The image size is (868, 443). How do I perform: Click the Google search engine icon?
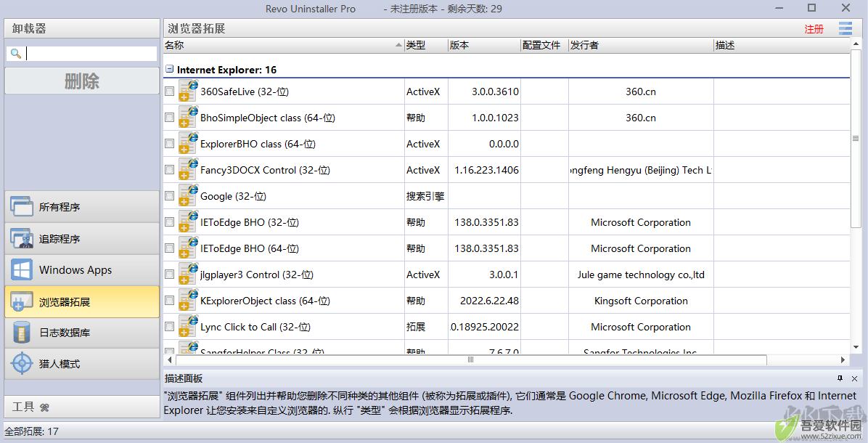coord(188,195)
